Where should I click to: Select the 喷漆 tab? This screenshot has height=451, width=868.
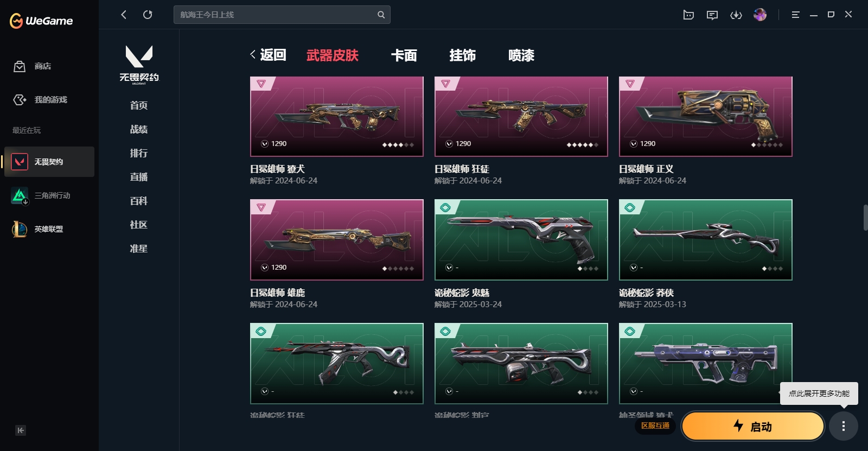click(x=521, y=55)
